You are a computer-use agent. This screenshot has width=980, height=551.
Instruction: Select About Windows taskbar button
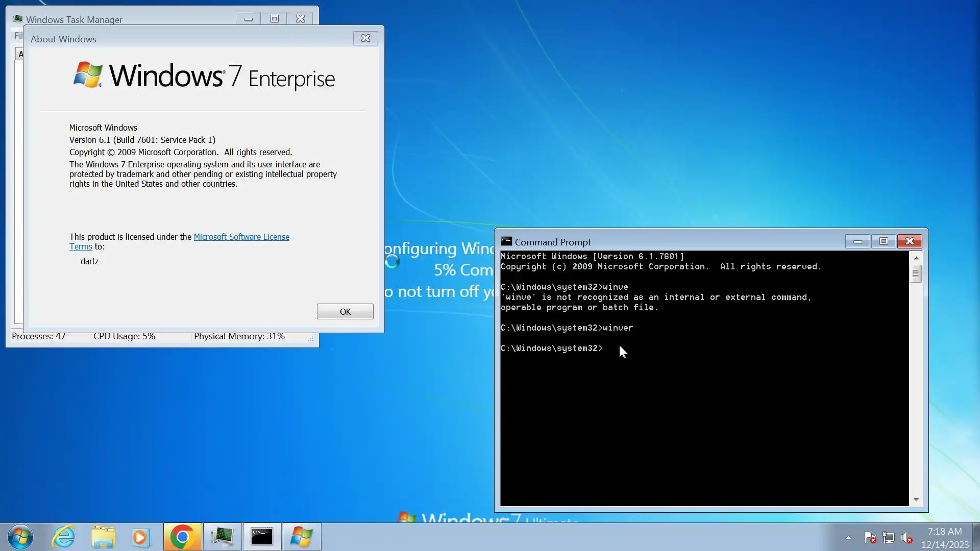pos(301,537)
